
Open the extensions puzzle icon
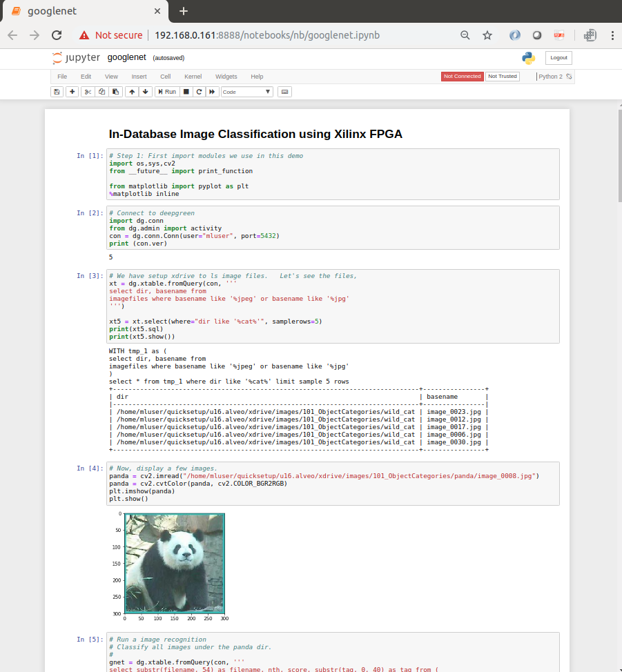590,35
